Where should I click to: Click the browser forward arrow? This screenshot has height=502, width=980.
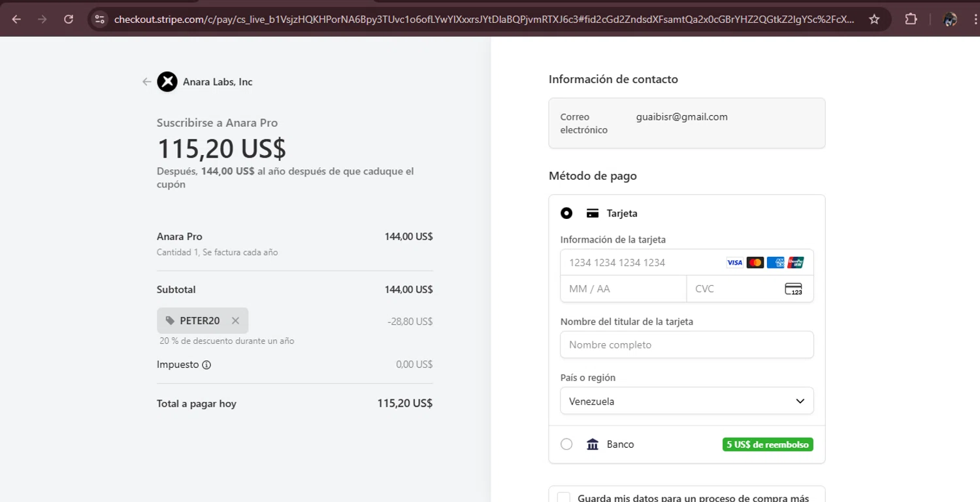coord(42,20)
